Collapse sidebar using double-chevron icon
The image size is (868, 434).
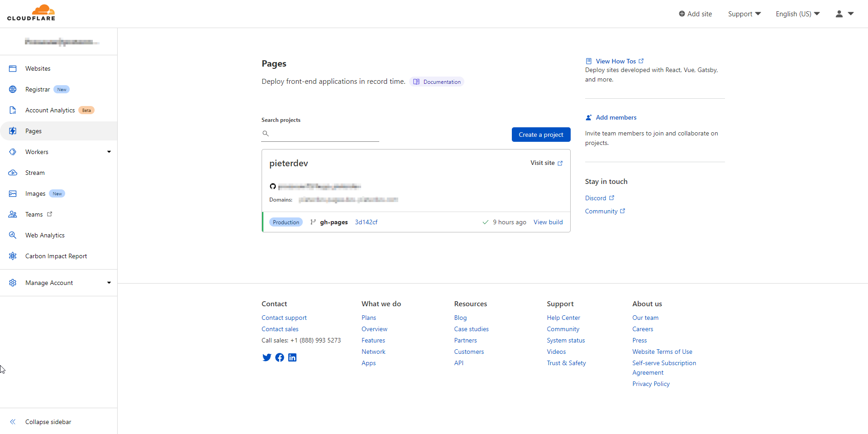[13, 422]
